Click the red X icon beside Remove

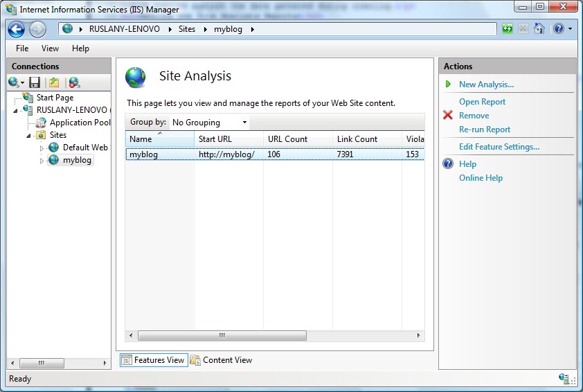pos(448,115)
